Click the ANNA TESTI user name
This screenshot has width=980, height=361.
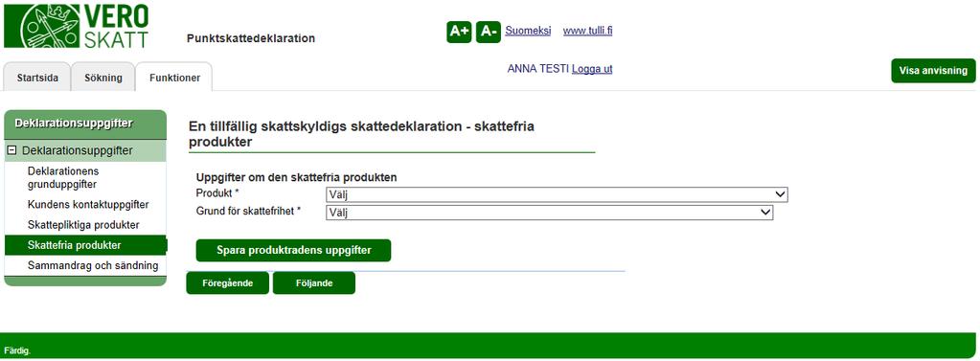(538, 69)
